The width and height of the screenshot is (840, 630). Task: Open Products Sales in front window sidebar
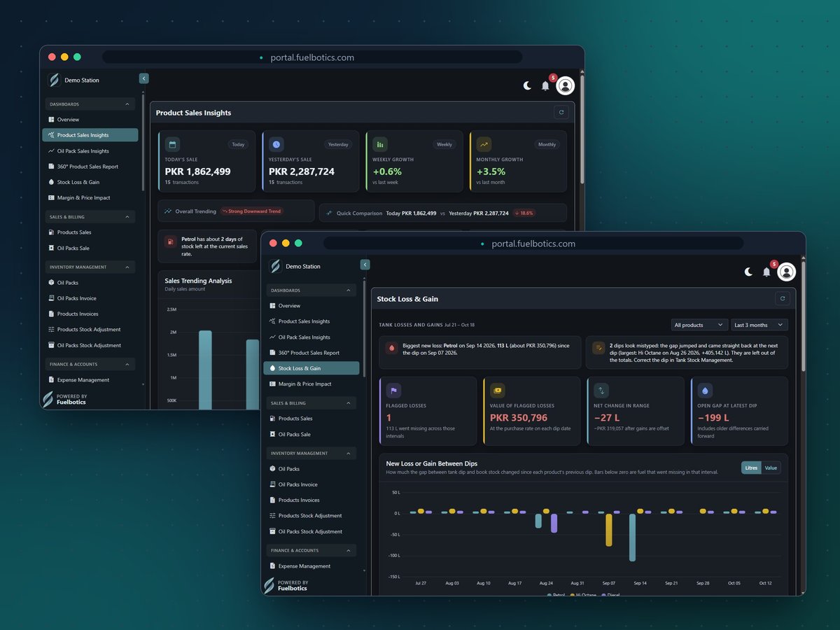311,419
